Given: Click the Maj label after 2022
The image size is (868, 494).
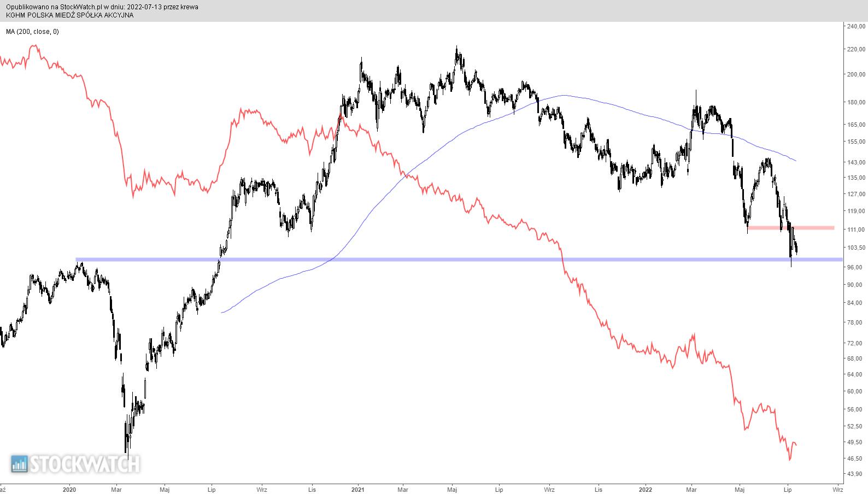Looking at the screenshot, I should point(740,490).
